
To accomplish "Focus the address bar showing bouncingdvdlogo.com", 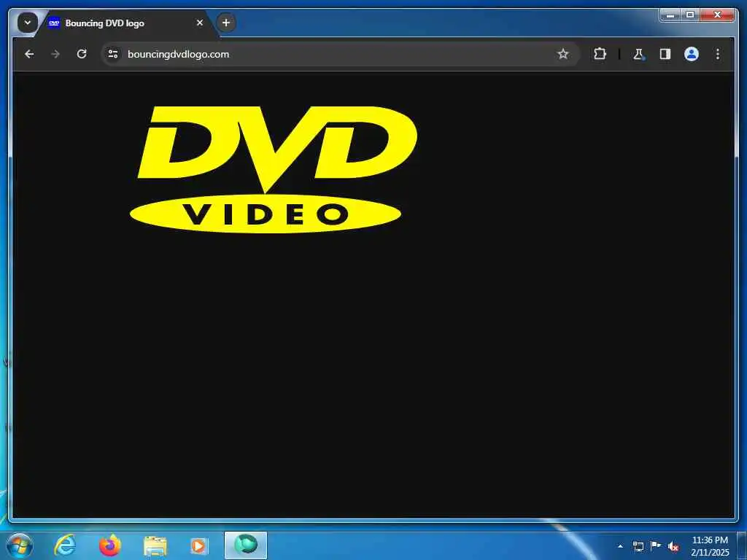I will click(x=341, y=54).
